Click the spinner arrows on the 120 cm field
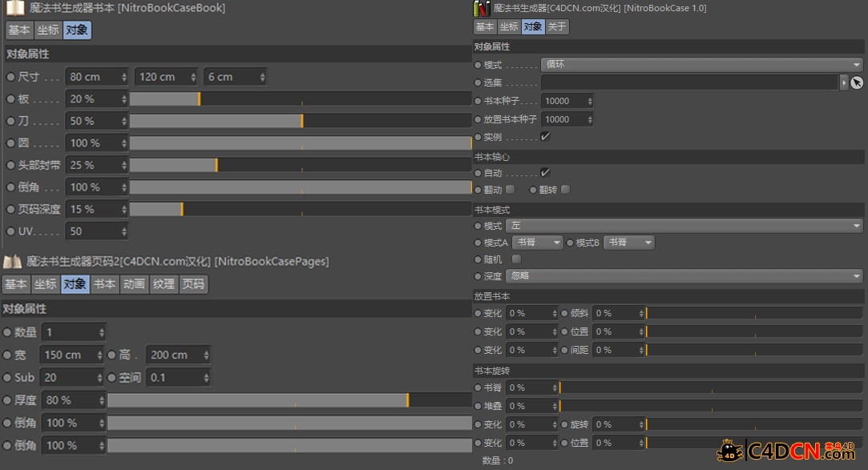This screenshot has width=868, height=470. (x=193, y=77)
